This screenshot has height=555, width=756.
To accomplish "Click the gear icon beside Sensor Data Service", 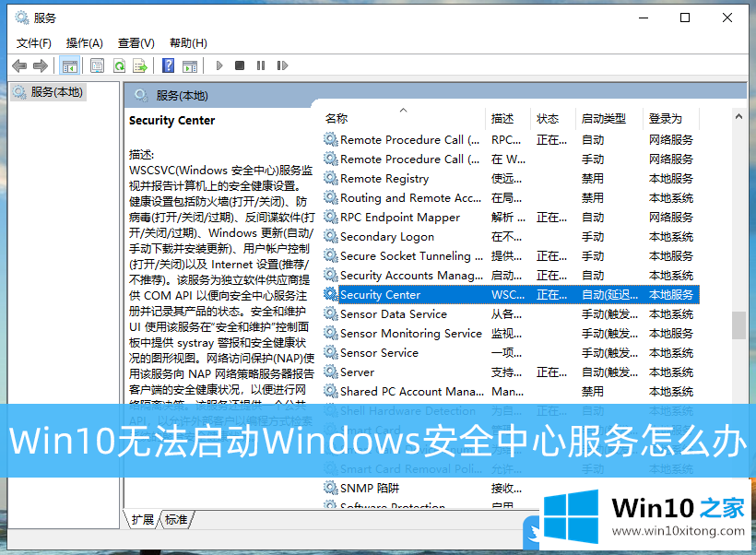I will pyautogui.click(x=330, y=313).
